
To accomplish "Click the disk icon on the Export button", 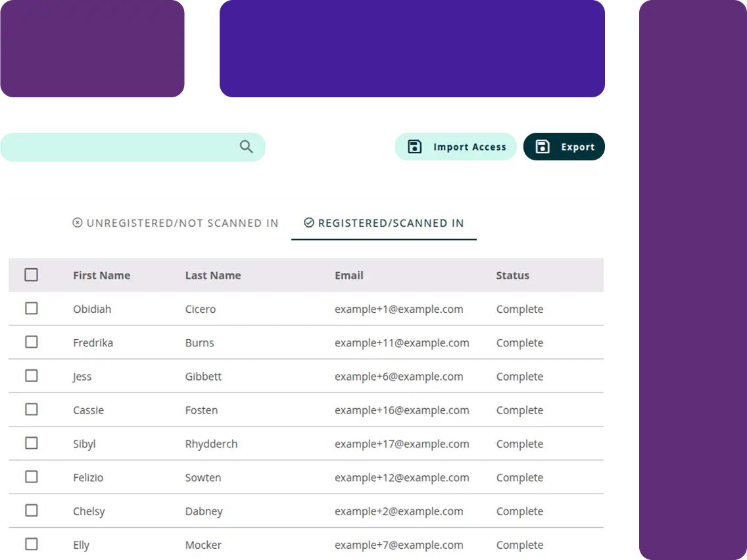I will [x=542, y=146].
